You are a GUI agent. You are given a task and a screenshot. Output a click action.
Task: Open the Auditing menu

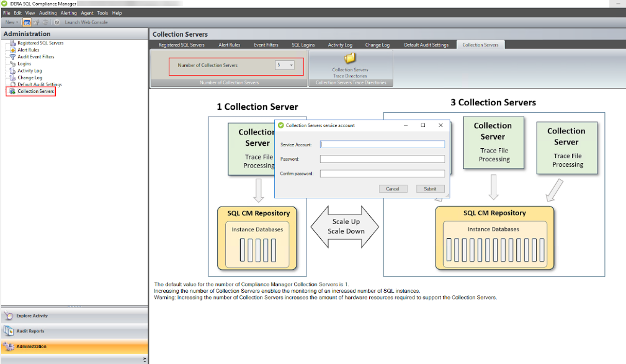click(x=48, y=13)
